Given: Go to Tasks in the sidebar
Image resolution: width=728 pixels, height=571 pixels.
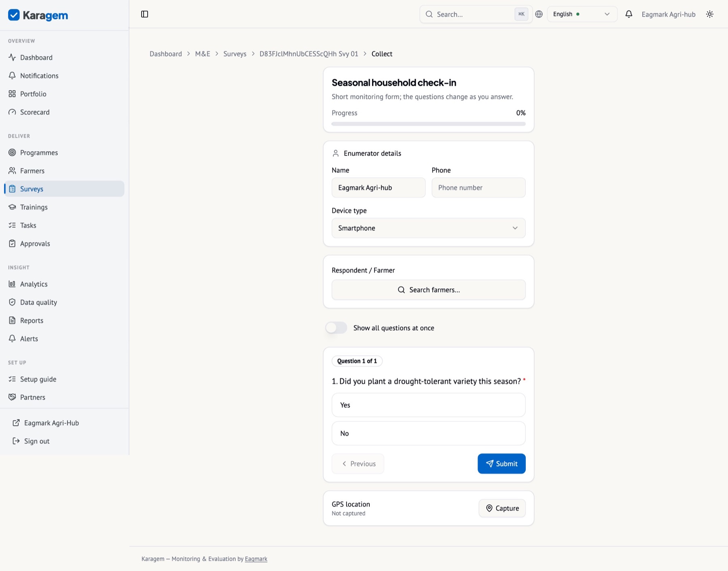Looking at the screenshot, I should point(64,225).
